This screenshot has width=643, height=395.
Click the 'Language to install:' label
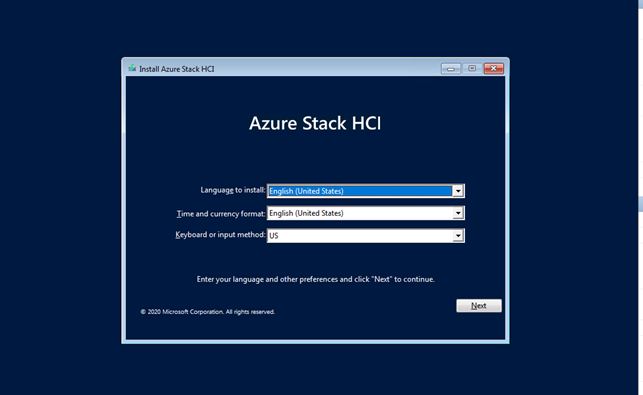[233, 190]
